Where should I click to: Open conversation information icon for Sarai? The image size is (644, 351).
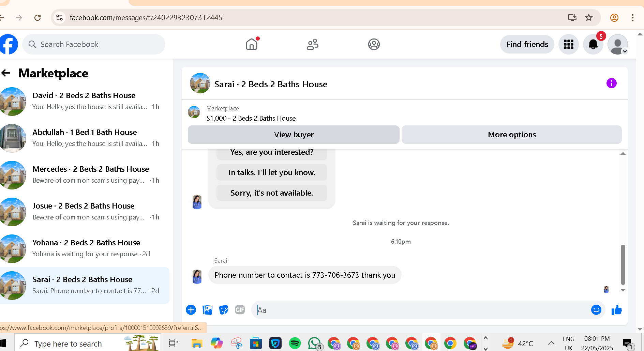tap(612, 83)
